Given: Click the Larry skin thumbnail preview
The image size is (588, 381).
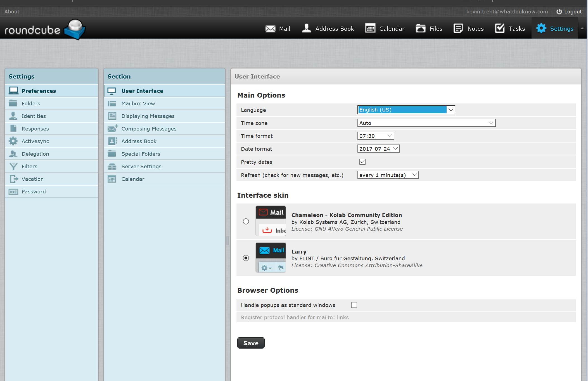Looking at the screenshot, I should [271, 258].
